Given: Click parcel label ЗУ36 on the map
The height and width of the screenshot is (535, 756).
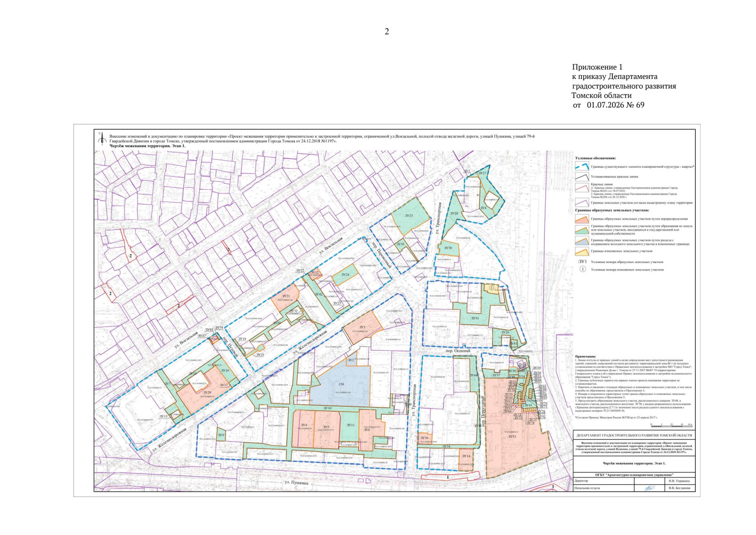Looking at the screenshot, I should (x=424, y=438).
